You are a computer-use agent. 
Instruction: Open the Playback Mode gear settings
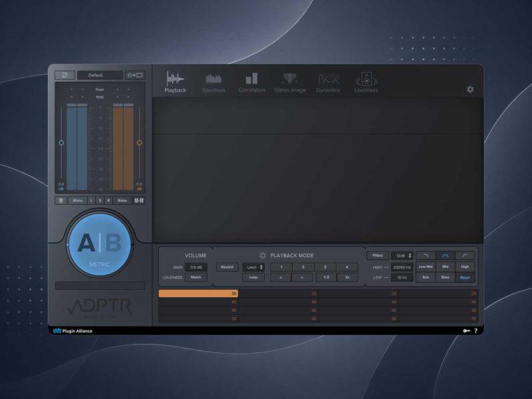(x=262, y=255)
